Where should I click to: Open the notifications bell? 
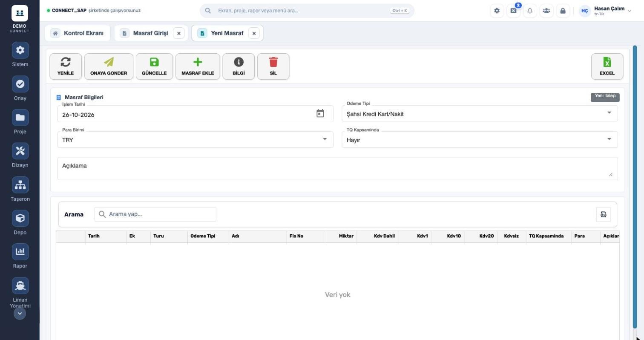pyautogui.click(x=530, y=11)
